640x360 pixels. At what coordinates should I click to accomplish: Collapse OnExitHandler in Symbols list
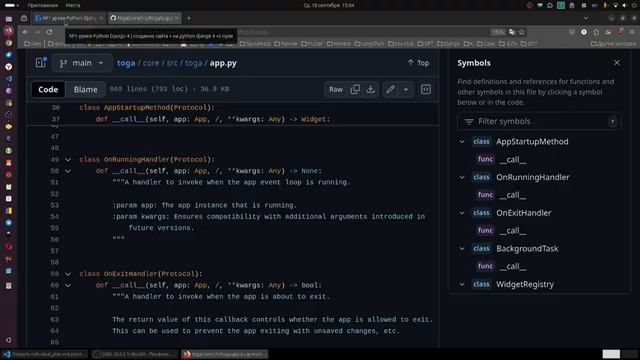[462, 213]
